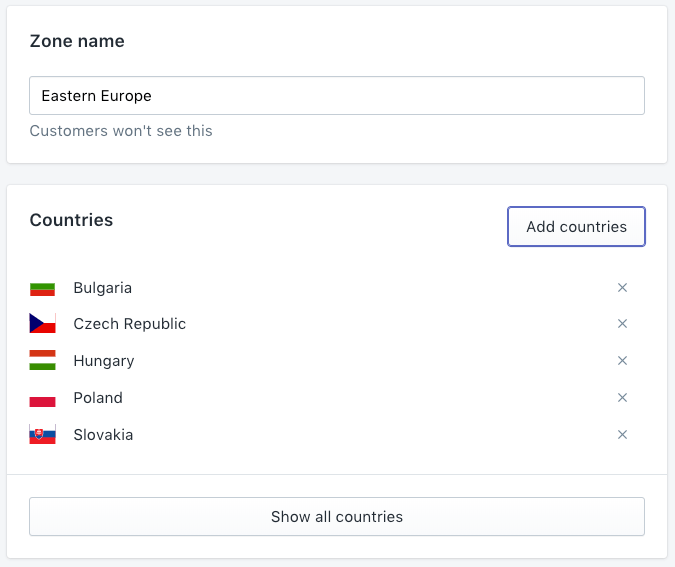Select the Poland flag icon

(42, 398)
